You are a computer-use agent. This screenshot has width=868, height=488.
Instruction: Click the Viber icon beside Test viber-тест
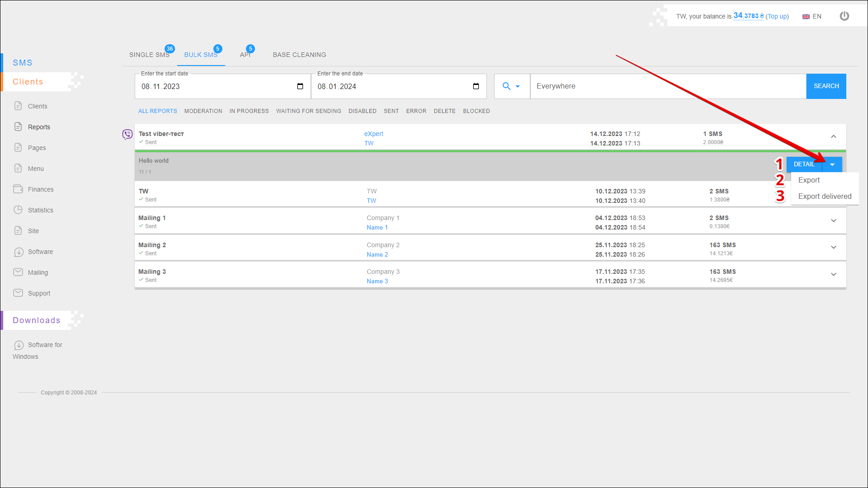(127, 134)
